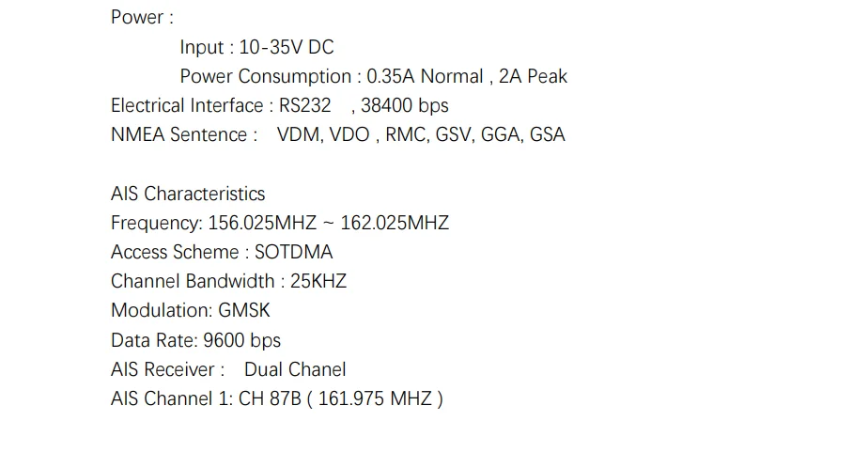The image size is (868, 468).
Task: Click the "Input : 10-35V DC" line
Action: coord(256,47)
